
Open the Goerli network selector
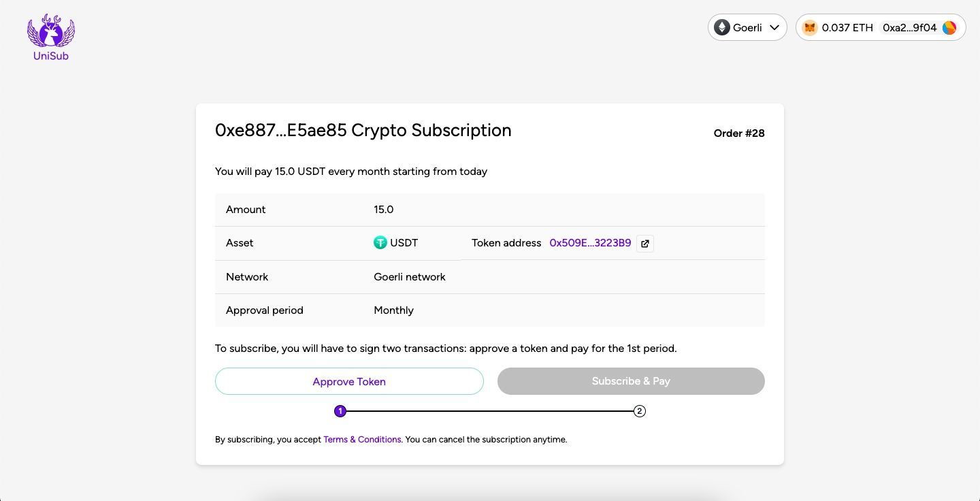coord(747,27)
